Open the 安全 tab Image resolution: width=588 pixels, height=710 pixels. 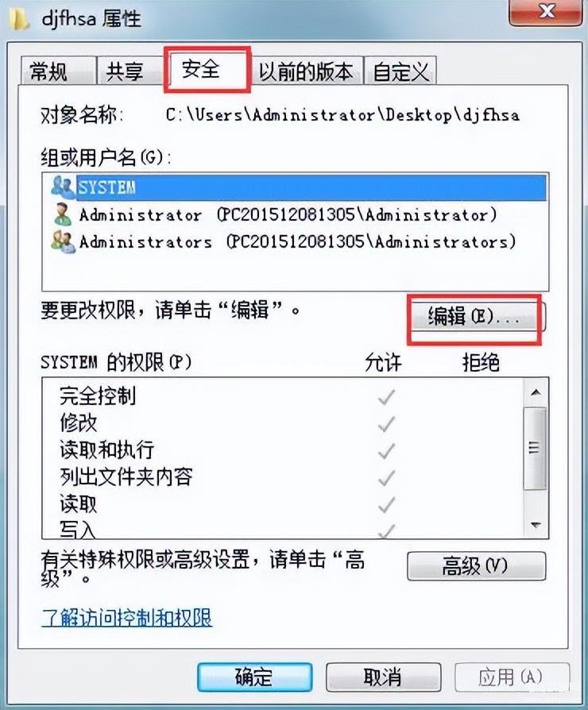pyautogui.click(x=207, y=68)
